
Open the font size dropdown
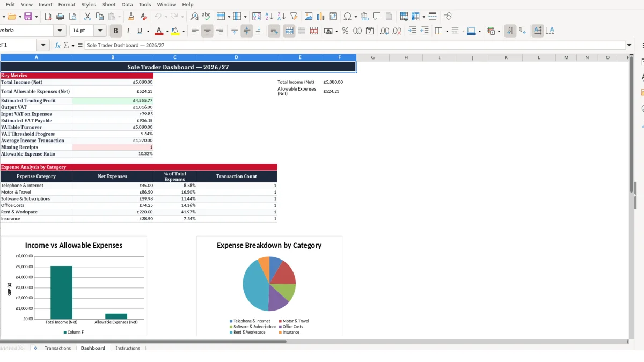pyautogui.click(x=100, y=31)
